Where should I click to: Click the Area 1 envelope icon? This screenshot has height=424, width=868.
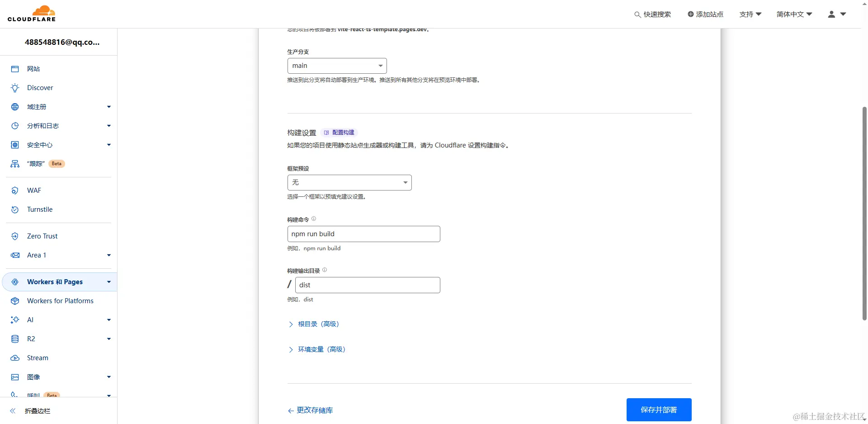click(x=15, y=255)
